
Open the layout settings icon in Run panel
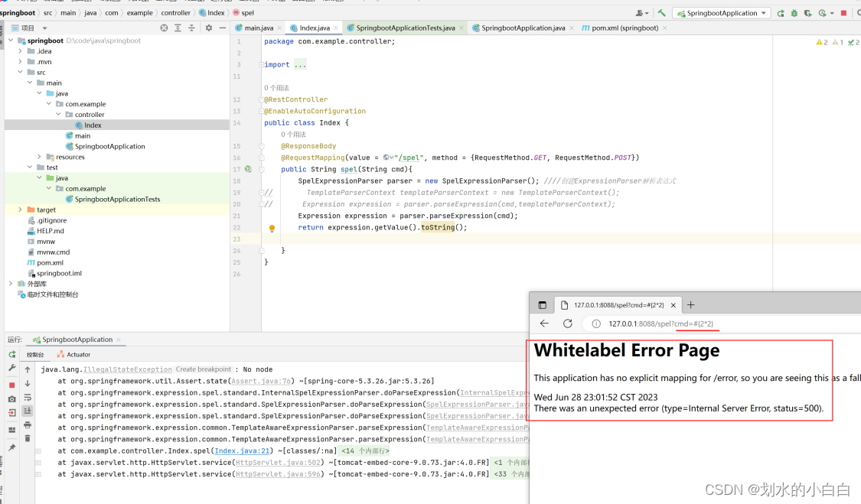click(12, 431)
